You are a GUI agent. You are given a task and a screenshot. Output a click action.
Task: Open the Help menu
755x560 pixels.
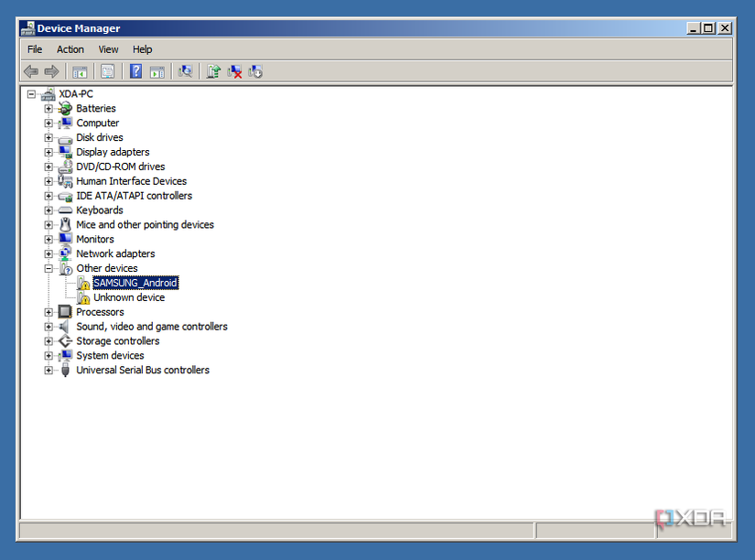tap(143, 49)
